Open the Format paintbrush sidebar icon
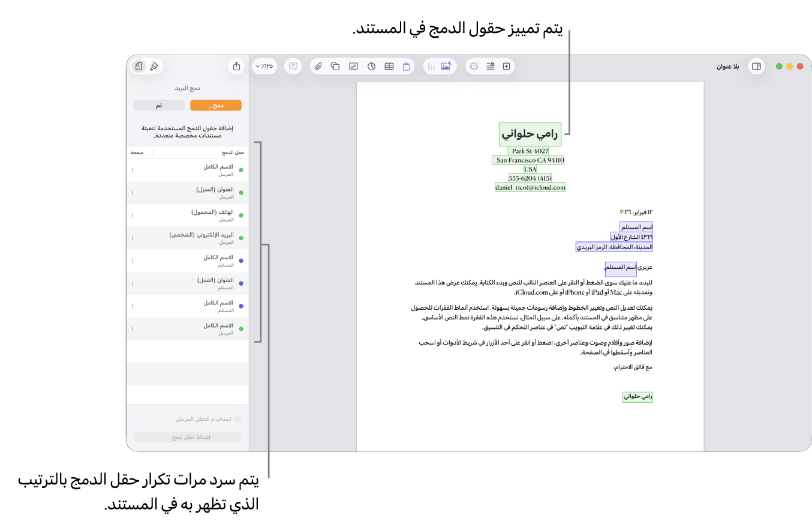The width and height of the screenshot is (812, 530). click(154, 66)
